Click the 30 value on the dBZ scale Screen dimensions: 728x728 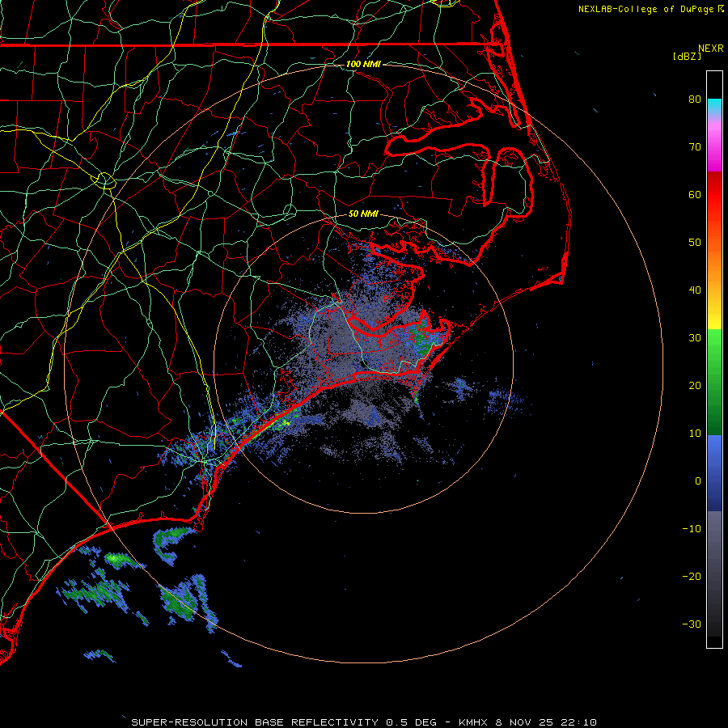click(x=695, y=337)
